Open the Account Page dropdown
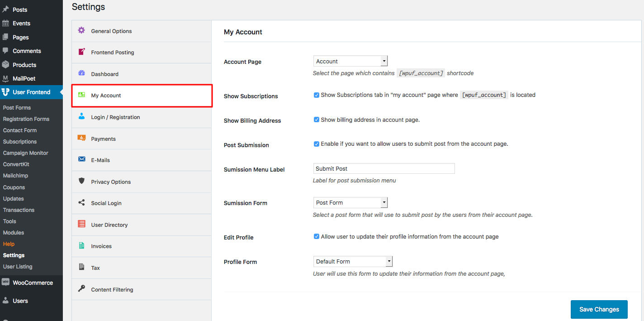 350,61
